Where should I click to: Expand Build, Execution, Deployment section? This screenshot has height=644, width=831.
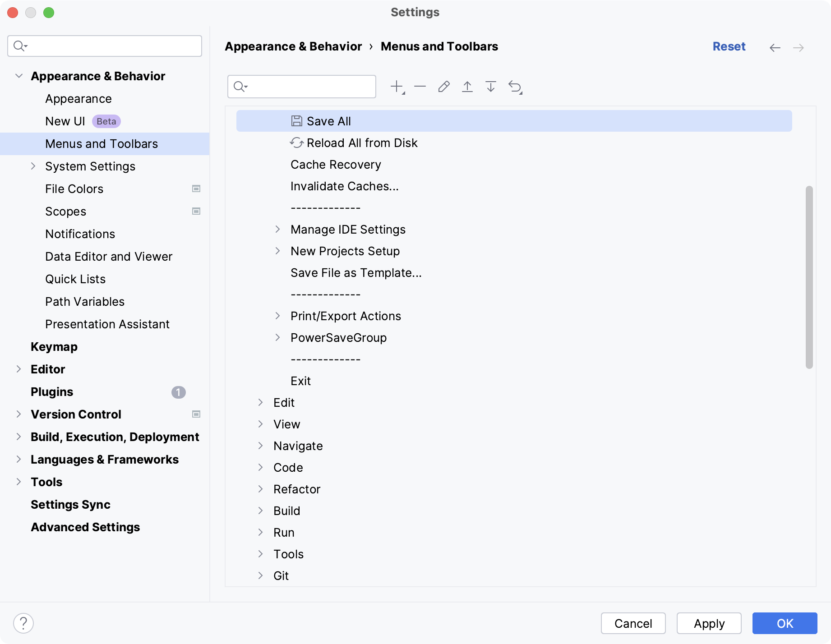[x=18, y=437]
